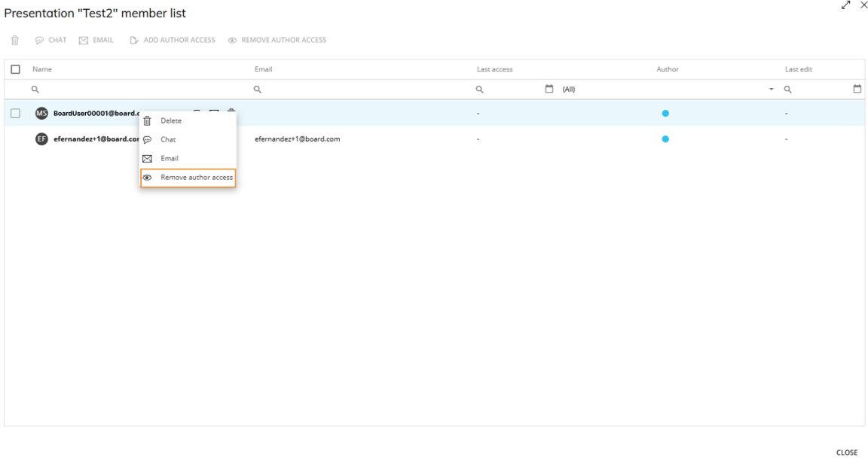868x460 pixels.
Task: Click the trash delete icon in toolbar
Action: [x=15, y=41]
